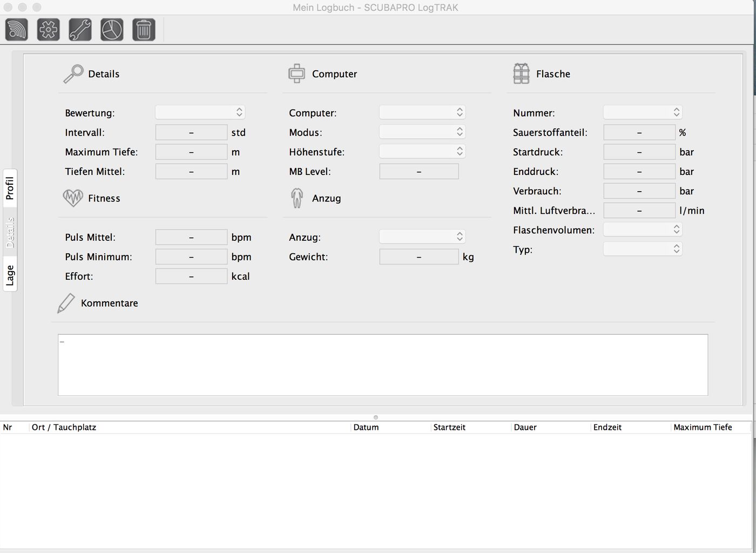Click the splitter handle above the dive table
Screen dimensions: 756x553
(x=376, y=417)
